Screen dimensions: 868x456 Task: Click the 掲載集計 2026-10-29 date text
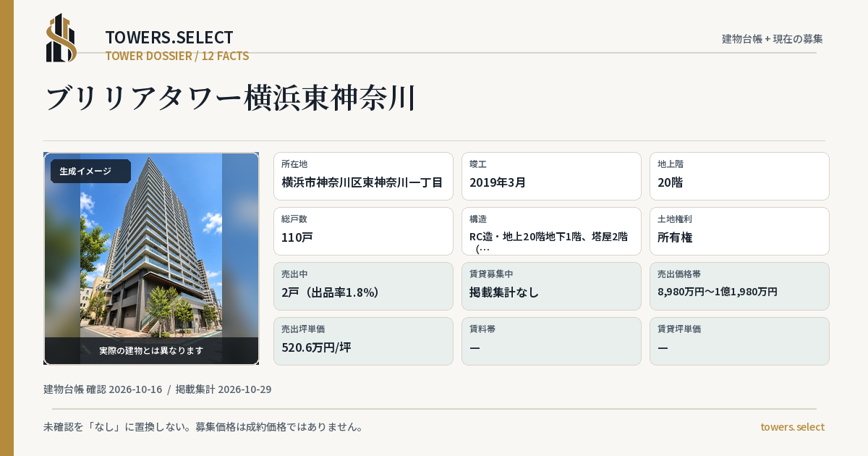tap(224, 389)
